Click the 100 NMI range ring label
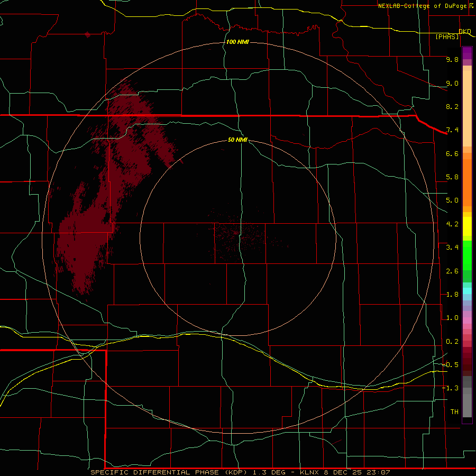Screen dimensions: 476x476 (x=237, y=42)
